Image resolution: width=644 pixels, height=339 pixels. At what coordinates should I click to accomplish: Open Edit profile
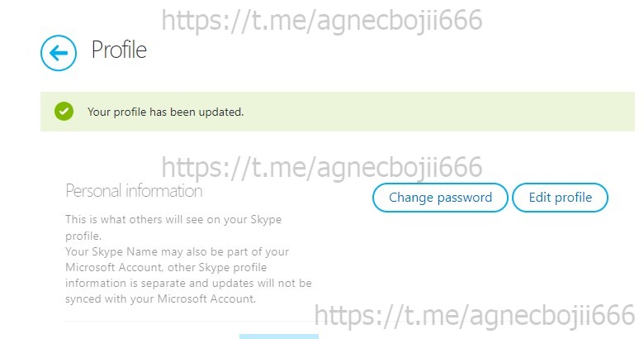click(560, 198)
